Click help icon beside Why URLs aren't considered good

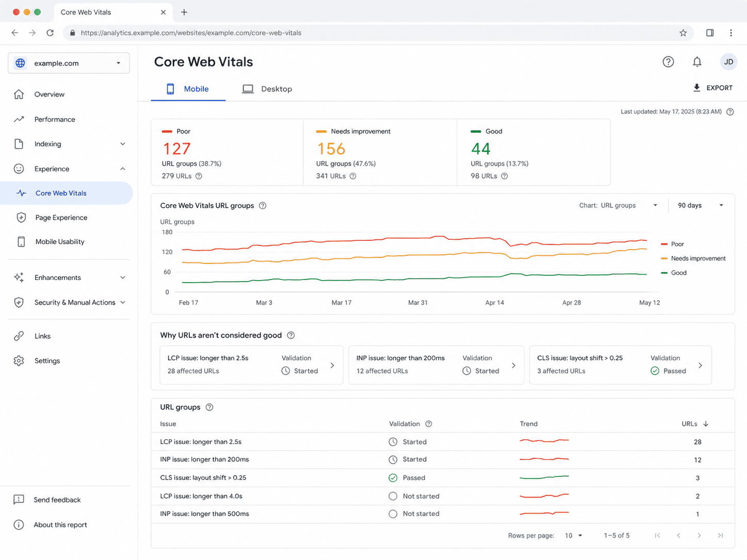(291, 335)
